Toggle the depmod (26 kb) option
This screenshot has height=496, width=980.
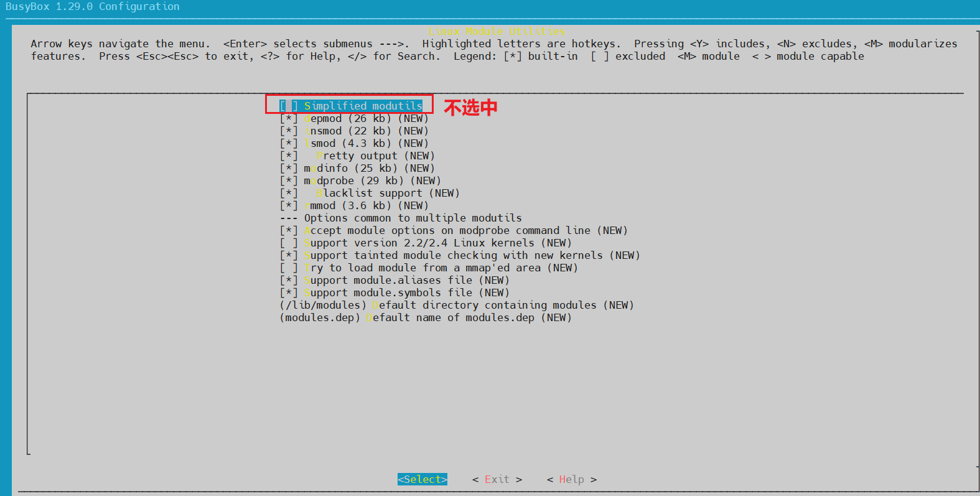[354, 118]
